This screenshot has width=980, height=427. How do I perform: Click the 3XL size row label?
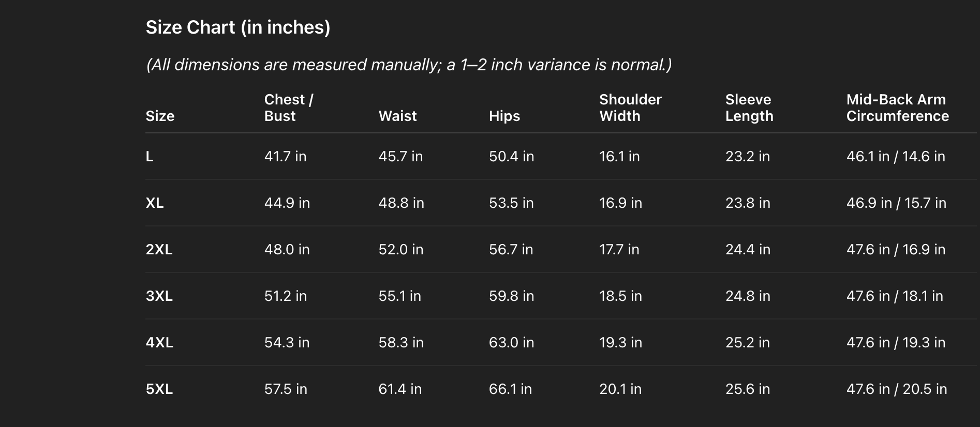point(159,296)
